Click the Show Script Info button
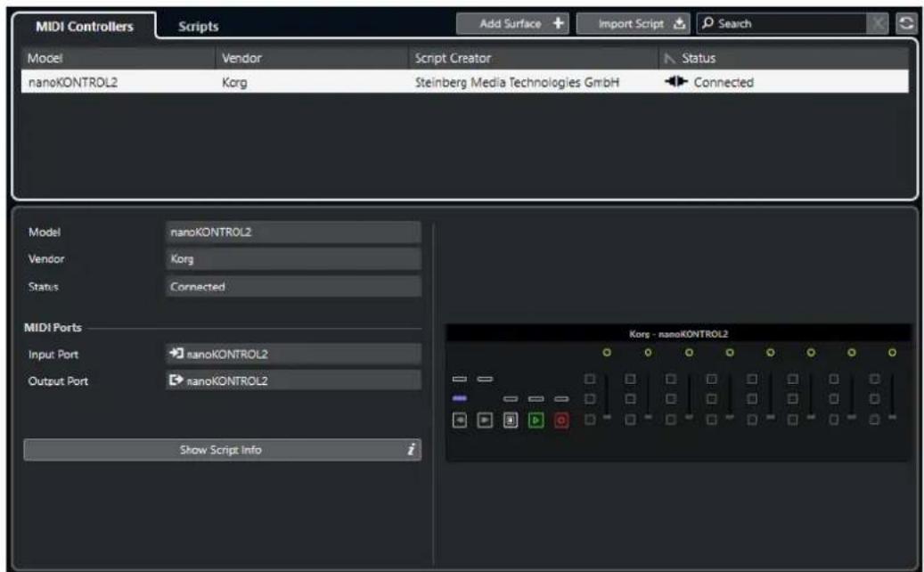The height and width of the screenshot is (572, 924). click(222, 450)
